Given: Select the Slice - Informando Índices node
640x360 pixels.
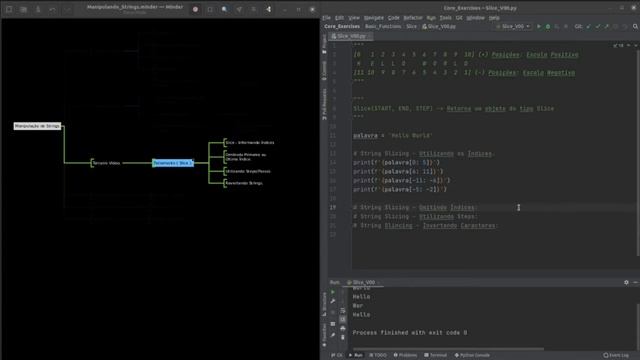Looking at the screenshot, I should [250, 142].
